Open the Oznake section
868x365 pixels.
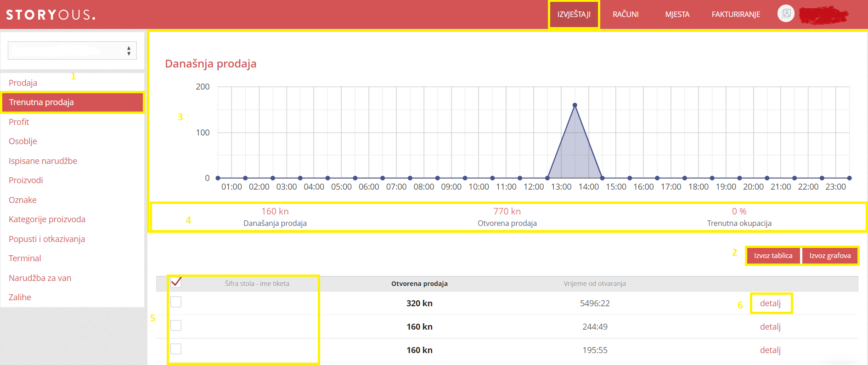[x=23, y=200]
